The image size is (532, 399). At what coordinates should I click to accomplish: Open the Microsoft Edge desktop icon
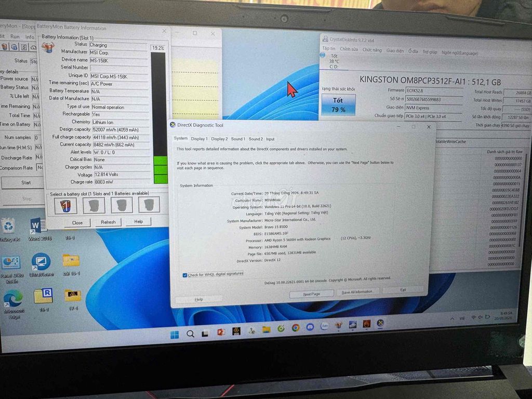[13, 301]
